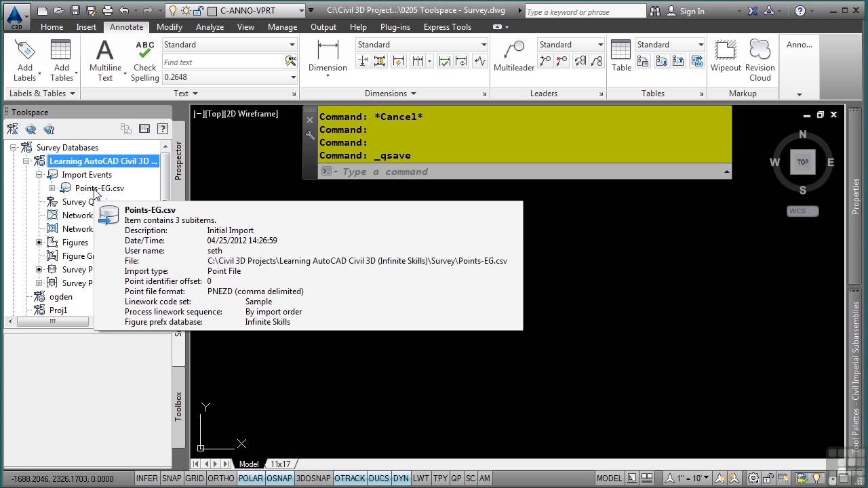Select the ogden survey database
The height and width of the screenshot is (488, 868).
tap(60, 297)
